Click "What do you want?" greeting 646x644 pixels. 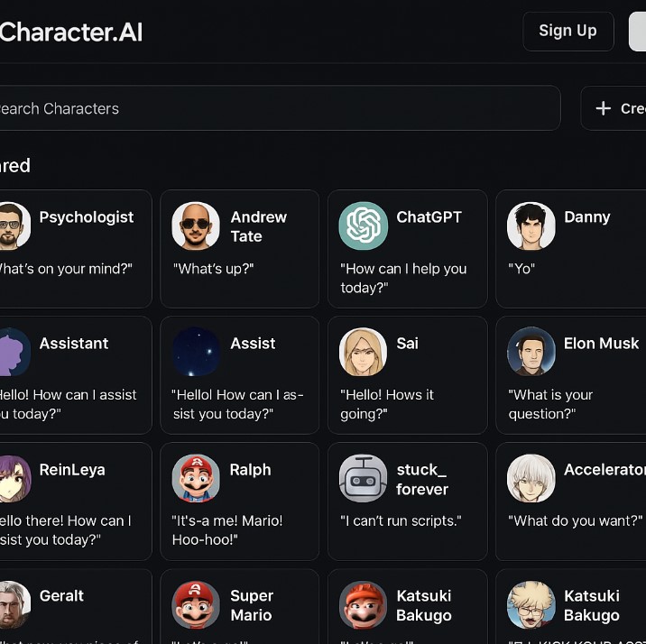[x=576, y=521]
